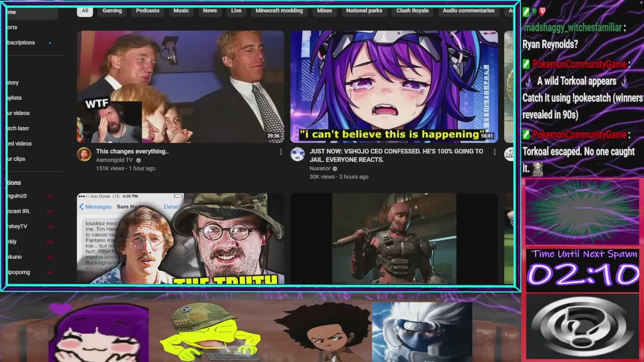Click the afro-haired cartoon character avatar
The height and width of the screenshot is (362, 644).
point(323,332)
